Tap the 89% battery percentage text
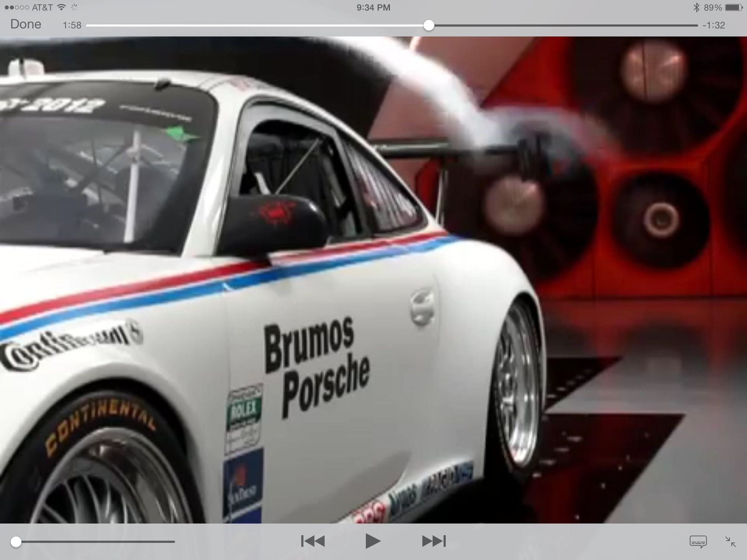 pyautogui.click(x=713, y=7)
